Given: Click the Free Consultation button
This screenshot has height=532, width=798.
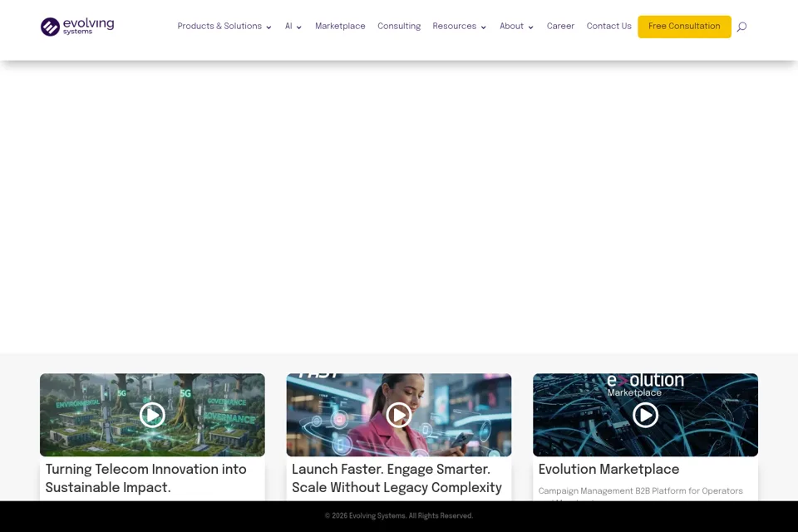Looking at the screenshot, I should [x=684, y=27].
